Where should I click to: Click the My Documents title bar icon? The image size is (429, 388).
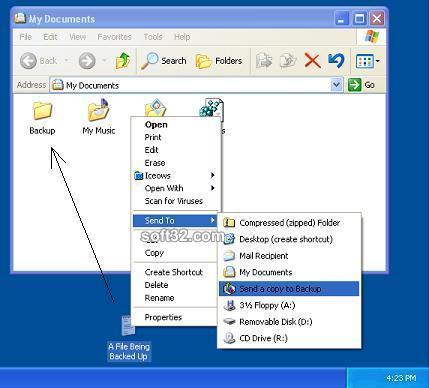click(20, 18)
